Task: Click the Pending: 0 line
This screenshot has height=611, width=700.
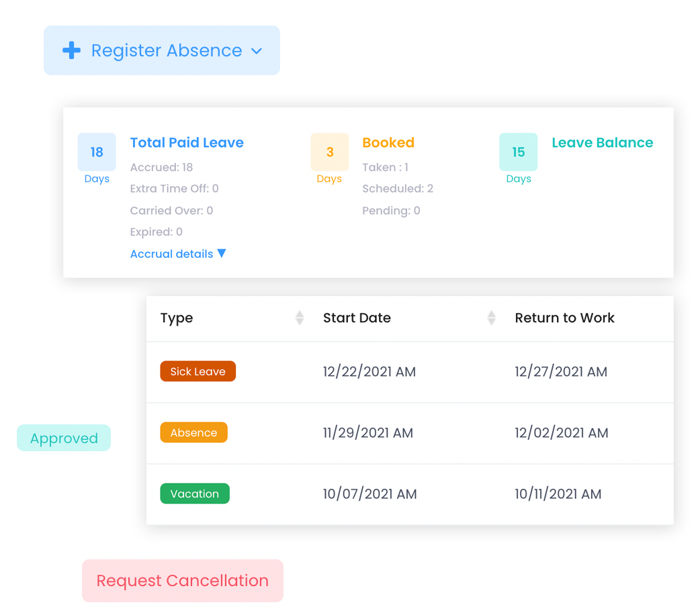Action: pos(391,210)
